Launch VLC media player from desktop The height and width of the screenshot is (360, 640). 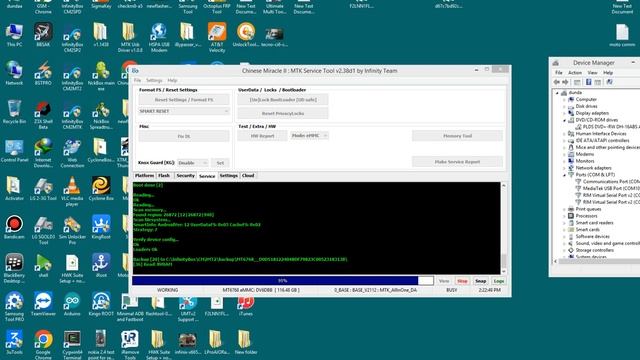pyautogui.click(x=72, y=191)
